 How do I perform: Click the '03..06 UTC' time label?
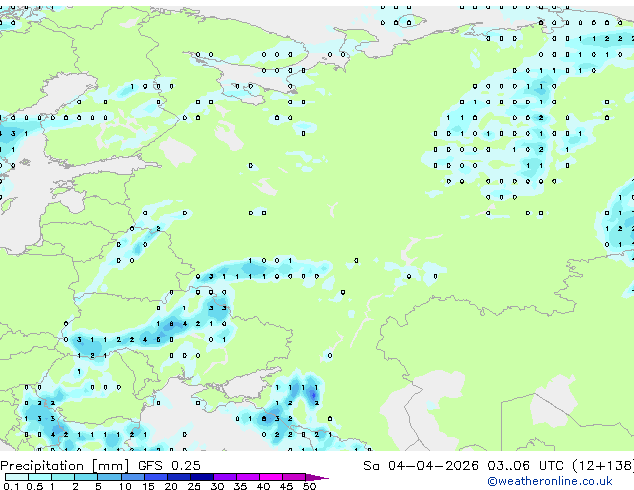point(525,466)
